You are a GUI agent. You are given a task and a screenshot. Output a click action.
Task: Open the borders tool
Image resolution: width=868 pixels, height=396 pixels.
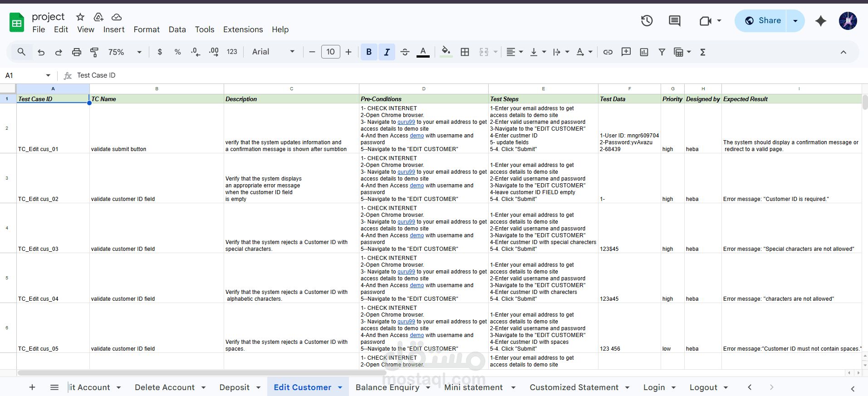[465, 52]
